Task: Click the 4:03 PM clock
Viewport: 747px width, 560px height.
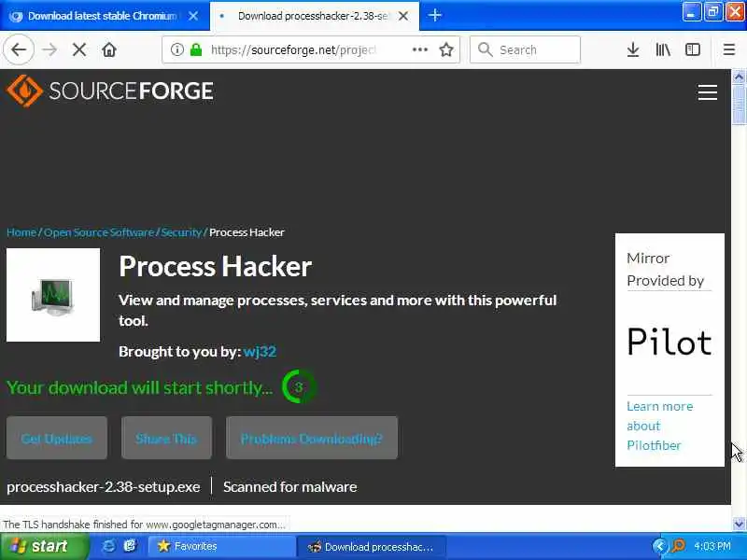Action: click(x=712, y=546)
